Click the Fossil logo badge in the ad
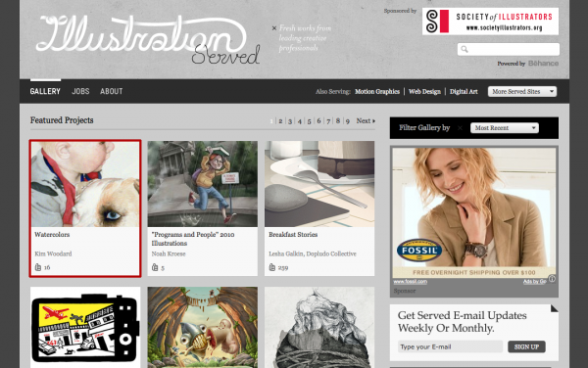Screen dimensions: 588x368 pyautogui.click(x=419, y=251)
